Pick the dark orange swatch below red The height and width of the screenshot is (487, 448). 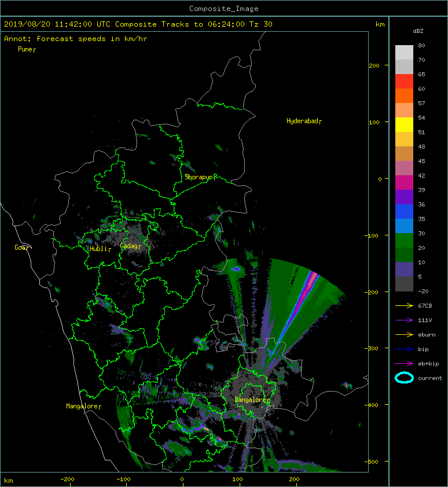tap(404, 96)
